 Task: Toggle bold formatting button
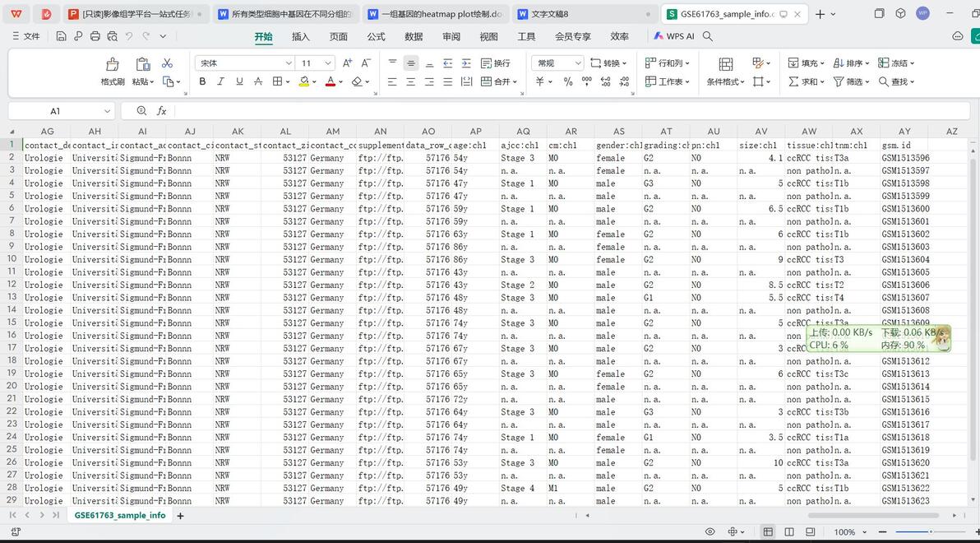tap(202, 82)
